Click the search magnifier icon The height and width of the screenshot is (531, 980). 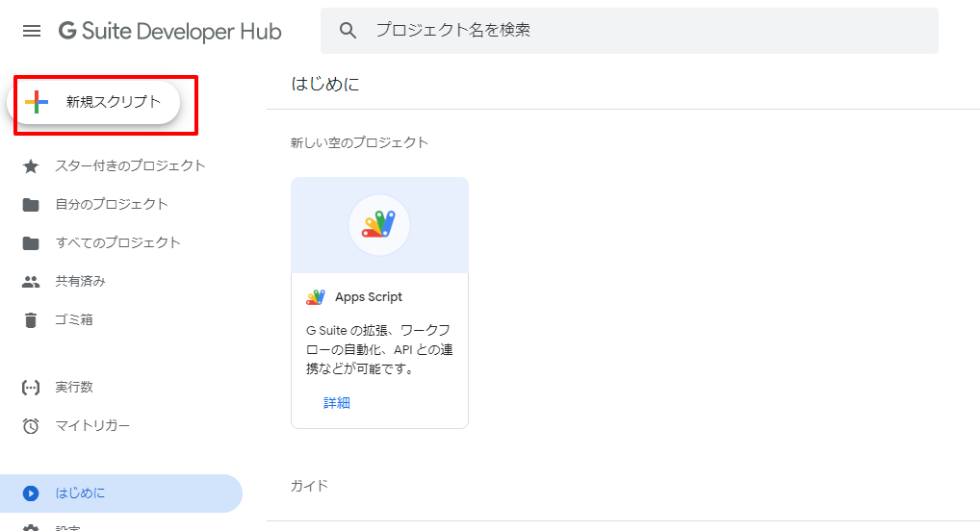pyautogui.click(x=348, y=31)
